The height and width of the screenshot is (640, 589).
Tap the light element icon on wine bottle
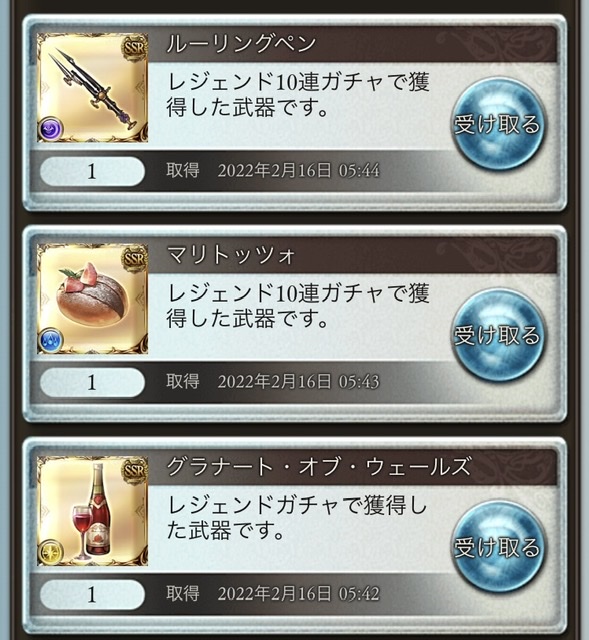coord(51,552)
